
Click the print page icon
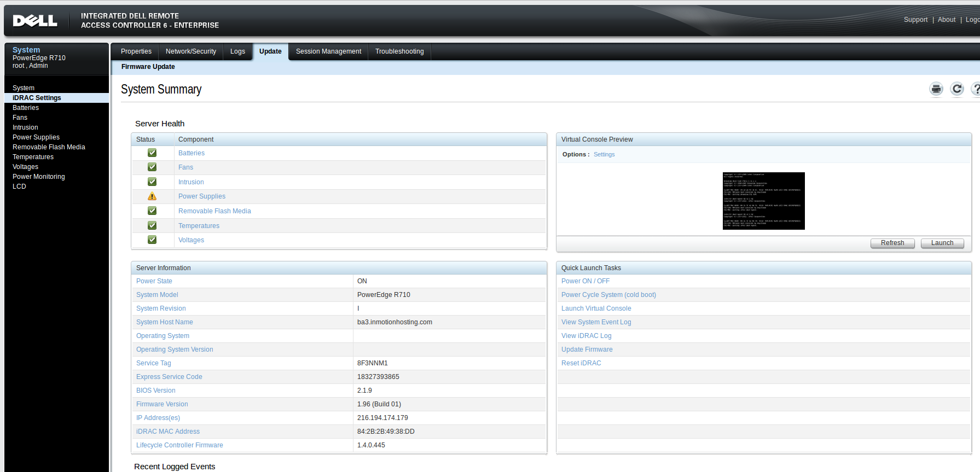[936, 89]
